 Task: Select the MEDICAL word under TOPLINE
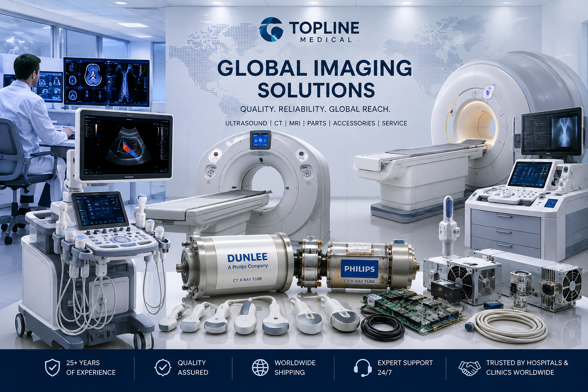tap(326, 39)
